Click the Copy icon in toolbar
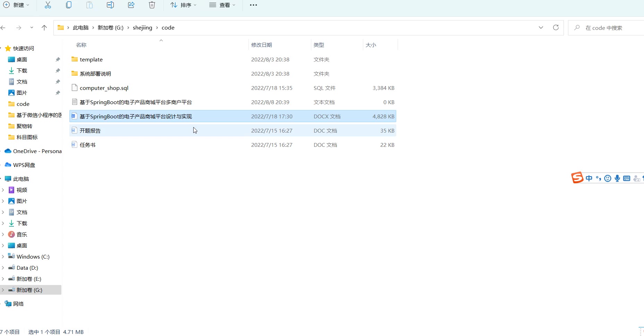Image resolution: width=644 pixels, height=336 pixels. 69,5
